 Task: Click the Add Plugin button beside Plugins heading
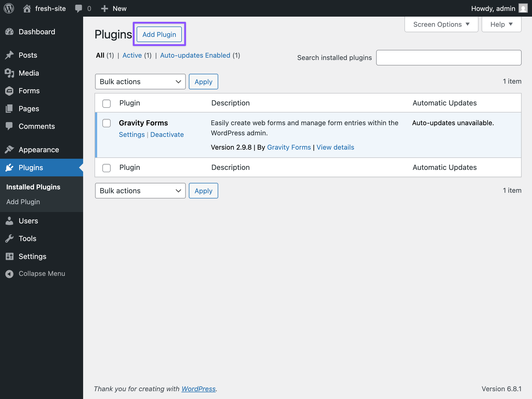pos(159,34)
